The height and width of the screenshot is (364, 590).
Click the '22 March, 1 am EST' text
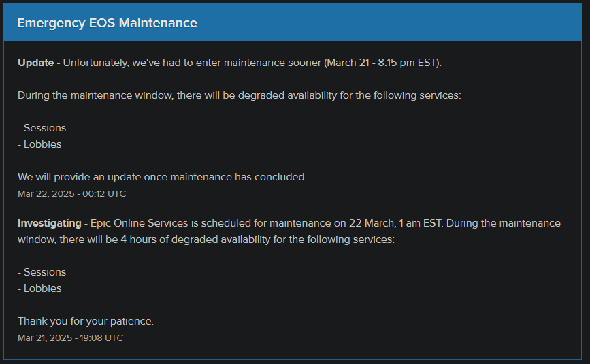tap(396, 223)
